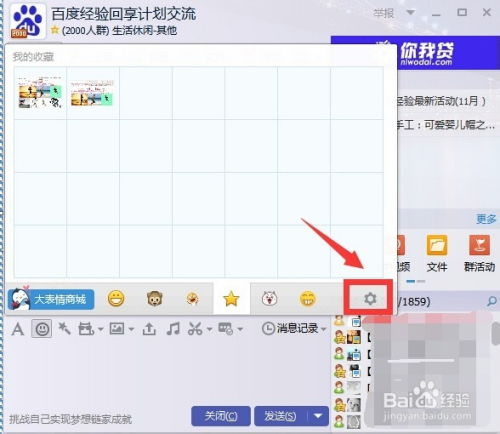
Task: Click the music note icon
Action: pyautogui.click(x=173, y=329)
